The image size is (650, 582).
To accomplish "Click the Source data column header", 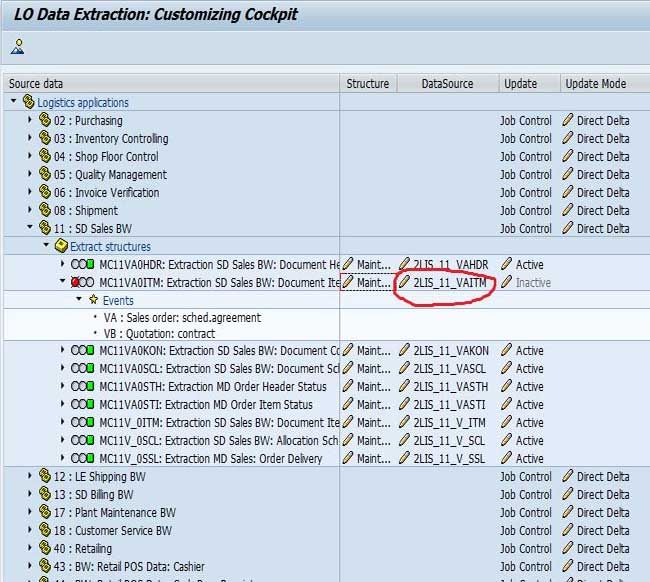I will (171, 84).
